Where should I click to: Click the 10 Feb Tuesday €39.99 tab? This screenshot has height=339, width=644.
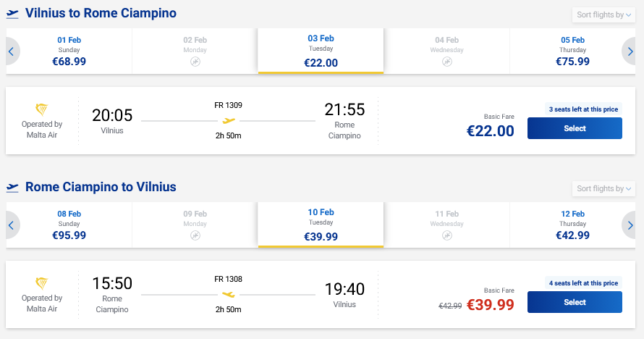coord(321,225)
